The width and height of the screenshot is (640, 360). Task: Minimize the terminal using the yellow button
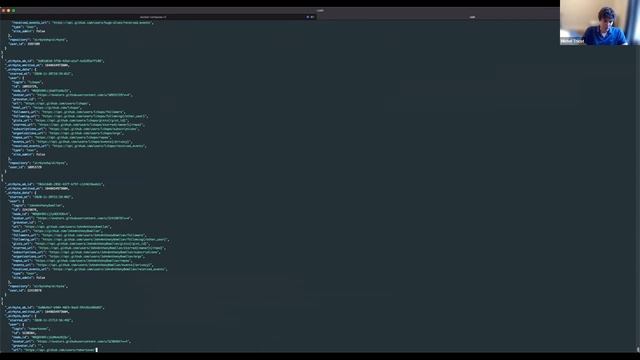pyautogui.click(x=8, y=10)
